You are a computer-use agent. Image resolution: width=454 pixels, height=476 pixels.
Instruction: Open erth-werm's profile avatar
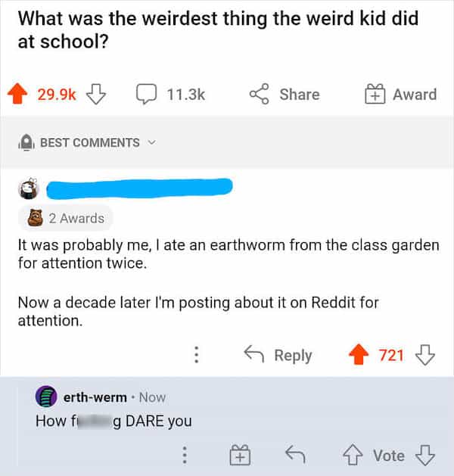pyautogui.click(x=46, y=397)
